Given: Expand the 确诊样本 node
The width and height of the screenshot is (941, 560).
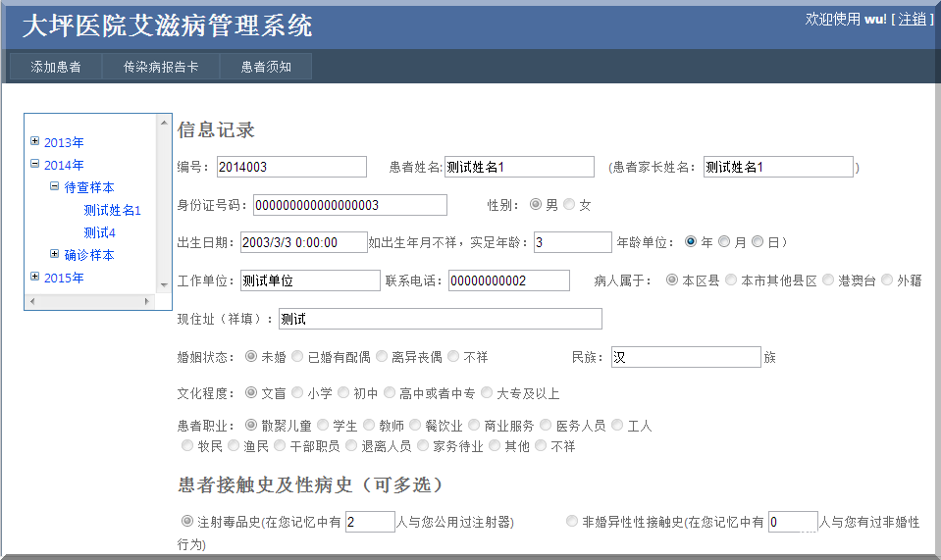Looking at the screenshot, I should [55, 254].
